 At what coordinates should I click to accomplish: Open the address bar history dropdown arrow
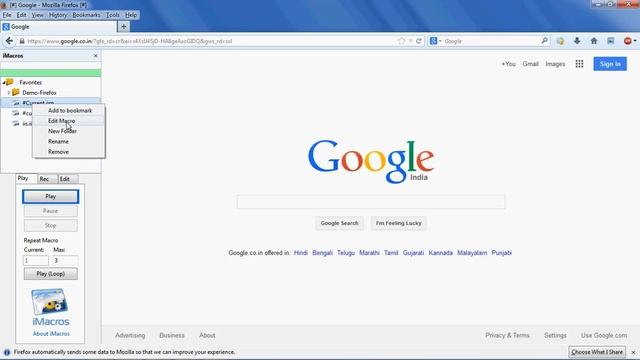click(411, 41)
